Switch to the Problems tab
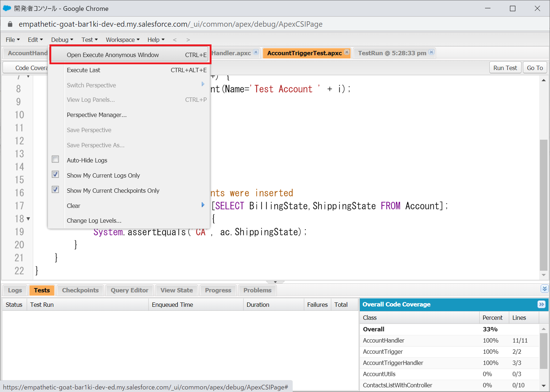550x392 pixels. [x=257, y=290]
